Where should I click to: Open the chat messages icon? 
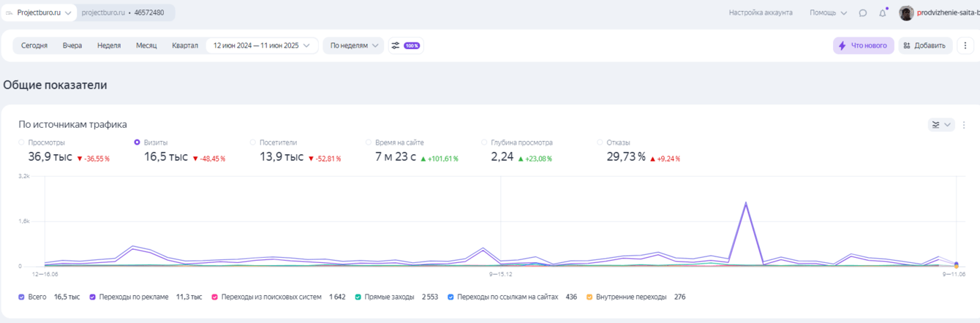[x=863, y=13]
